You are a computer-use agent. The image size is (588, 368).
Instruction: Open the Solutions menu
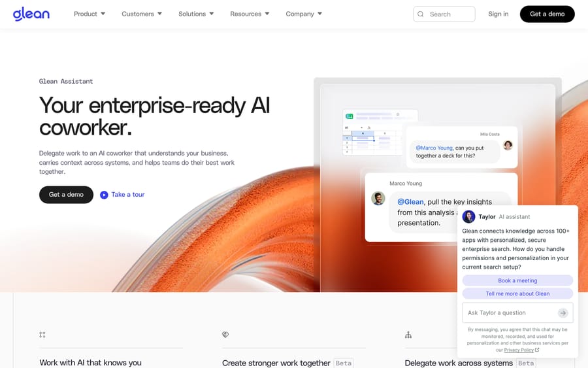196,14
